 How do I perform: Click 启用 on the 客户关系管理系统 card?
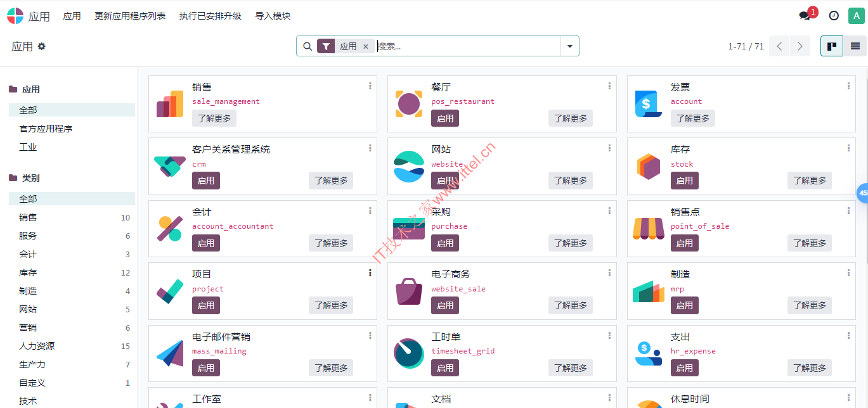[206, 181]
